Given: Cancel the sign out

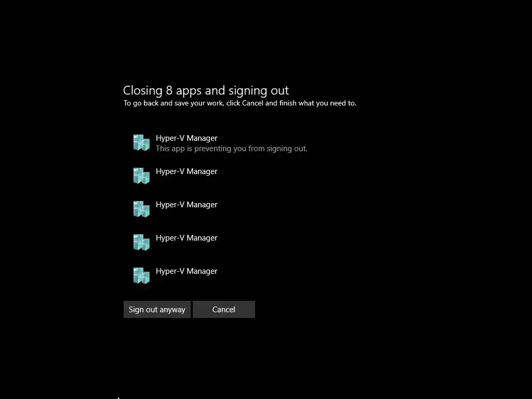Looking at the screenshot, I should click(223, 310).
